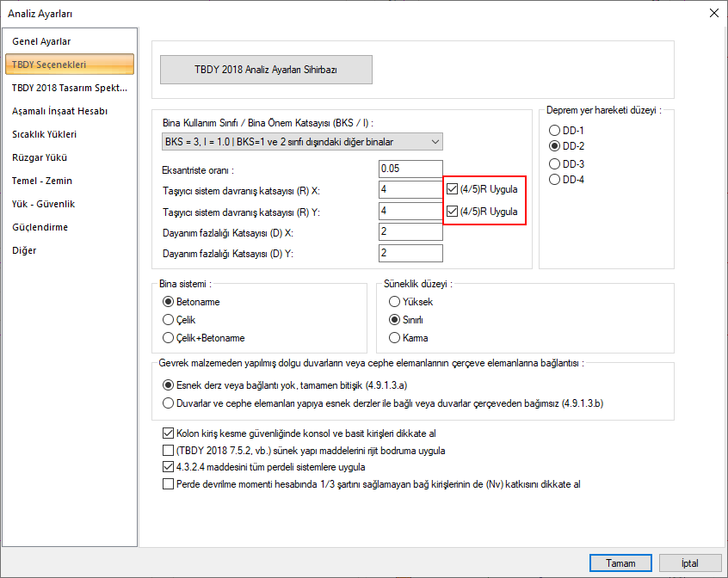
Task: Select Rüzgar Yükü in sidebar
Action: (40, 157)
